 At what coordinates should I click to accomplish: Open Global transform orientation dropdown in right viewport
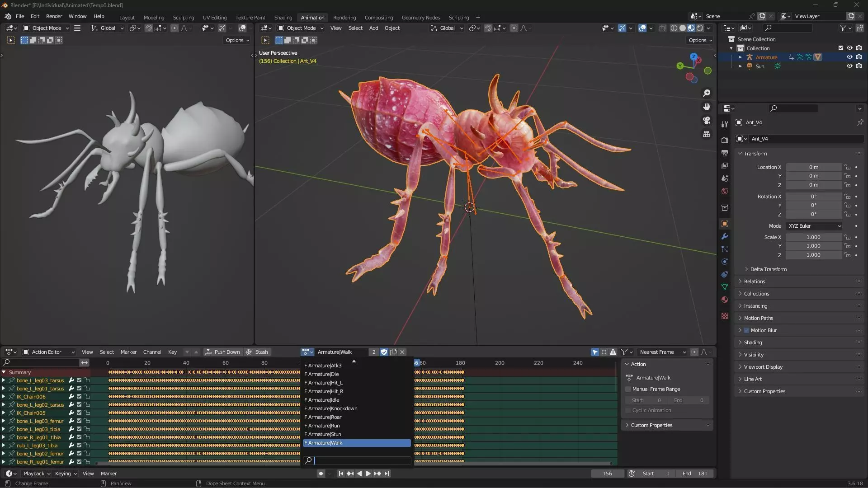[x=447, y=28]
